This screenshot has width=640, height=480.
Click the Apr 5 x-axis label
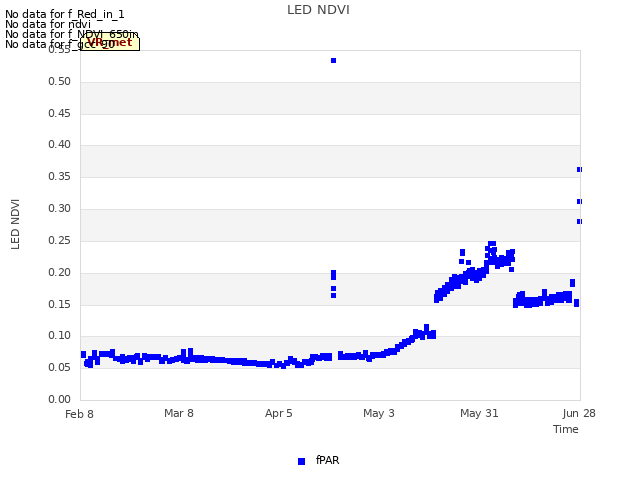279,413
